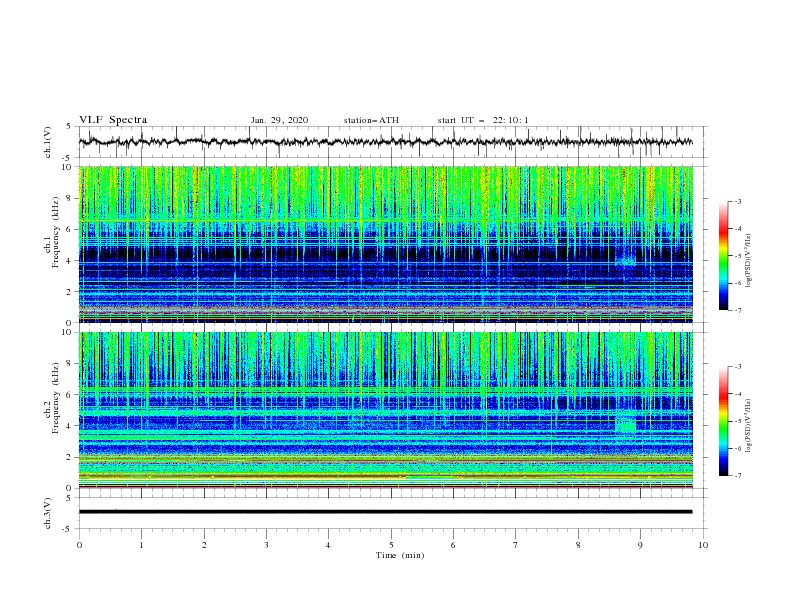Click the 'ch.1 Frequency (kHz)' axis label
The image size is (792, 612).
(51, 232)
